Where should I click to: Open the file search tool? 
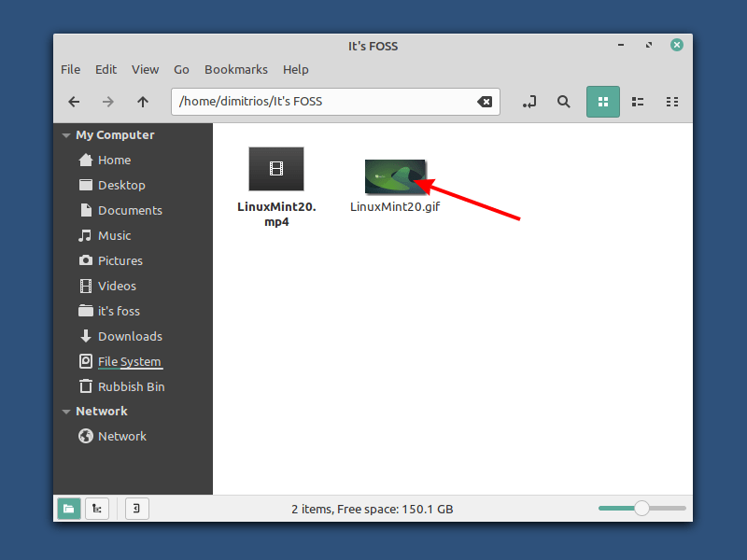564,102
